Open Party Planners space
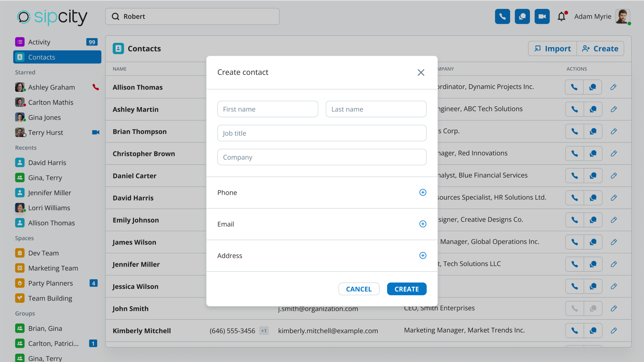Screen dimensions: 644x362 pos(50,283)
